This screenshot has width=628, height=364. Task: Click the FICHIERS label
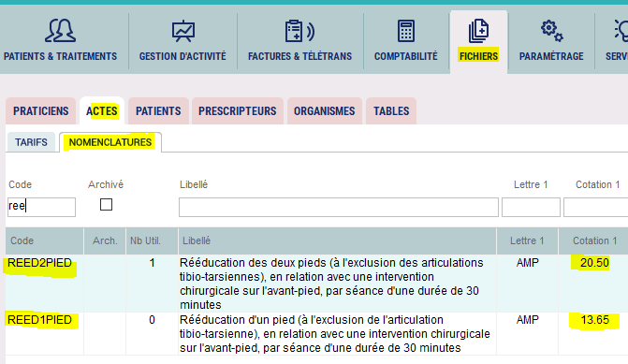[x=478, y=56]
